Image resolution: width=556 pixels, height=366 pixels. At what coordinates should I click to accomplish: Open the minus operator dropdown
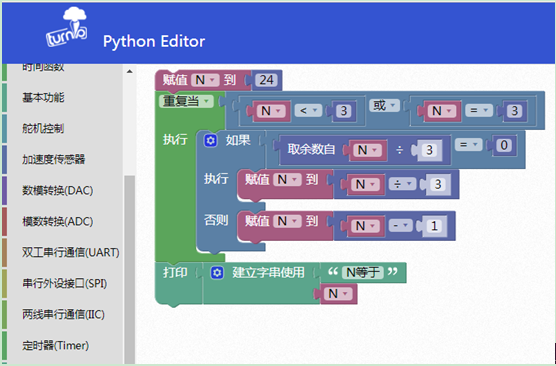tap(401, 226)
